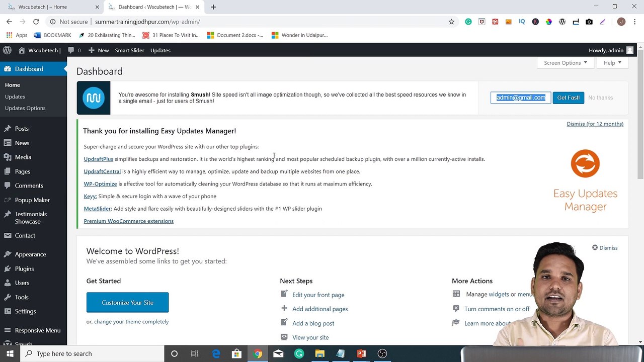644x362 pixels.
Task: Open Popup Maker in sidebar
Action: point(33,200)
